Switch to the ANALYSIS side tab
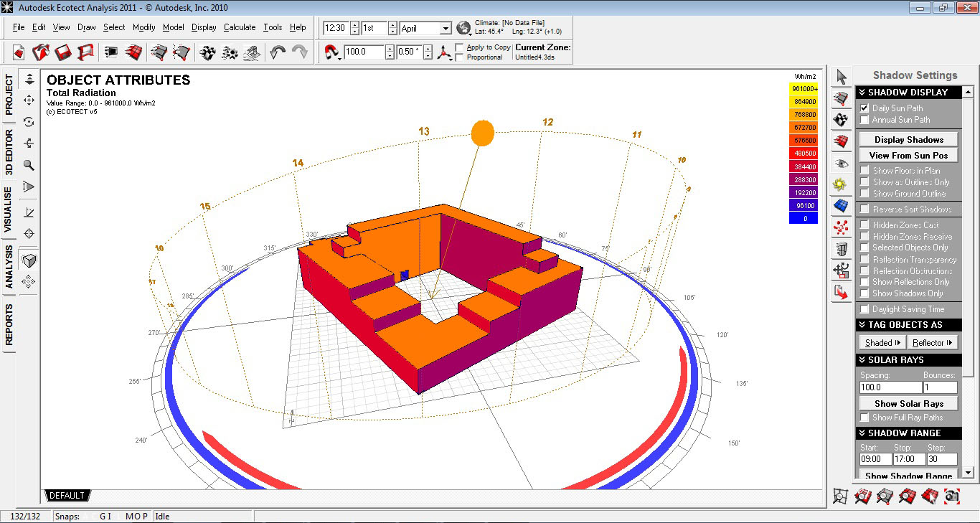This screenshot has height=523, width=980. pyautogui.click(x=9, y=267)
